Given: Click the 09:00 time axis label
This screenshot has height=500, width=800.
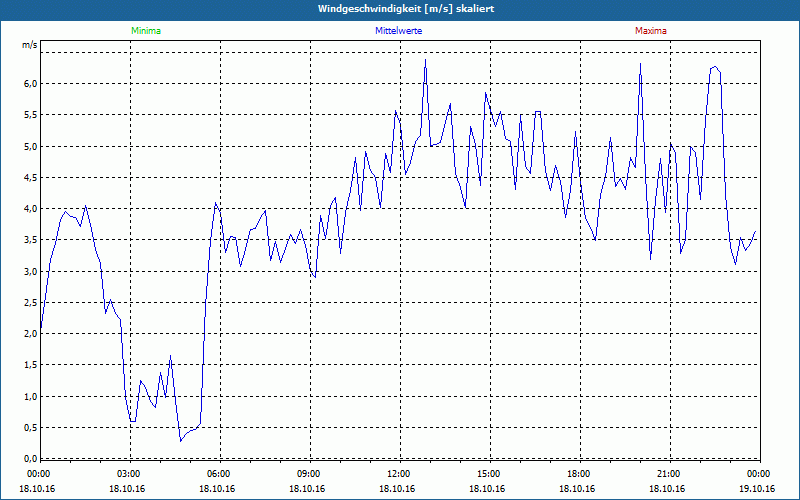Looking at the screenshot, I should pos(308,474).
